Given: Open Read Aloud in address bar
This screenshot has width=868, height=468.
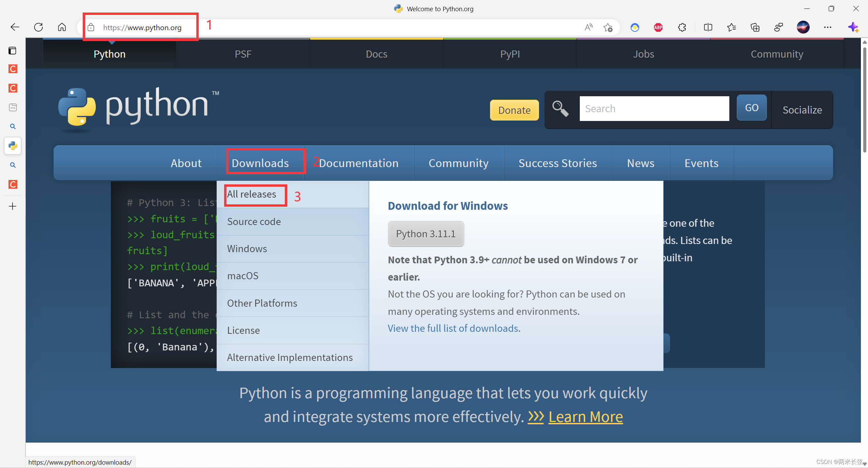Looking at the screenshot, I should (x=589, y=27).
